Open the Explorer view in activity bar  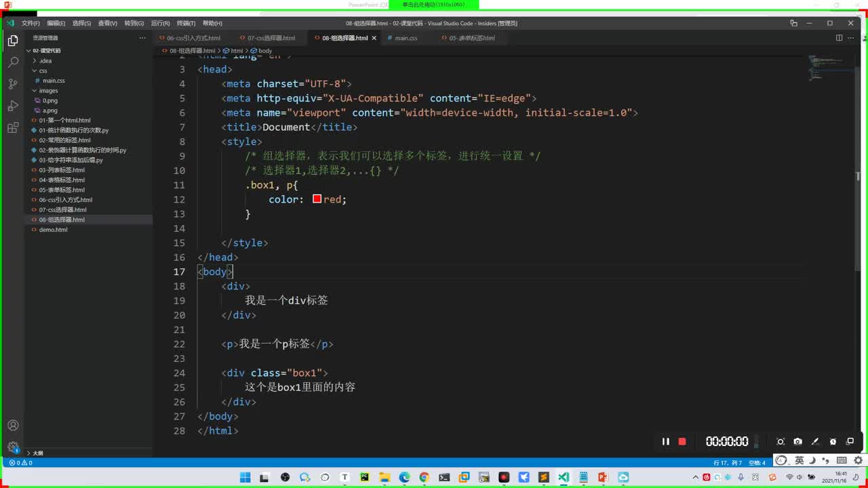[13, 41]
